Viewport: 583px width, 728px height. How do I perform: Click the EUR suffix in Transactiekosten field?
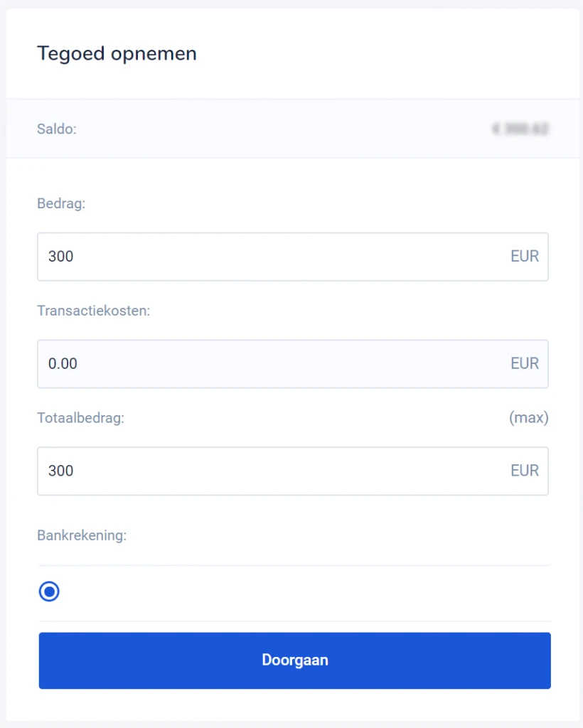click(x=525, y=364)
